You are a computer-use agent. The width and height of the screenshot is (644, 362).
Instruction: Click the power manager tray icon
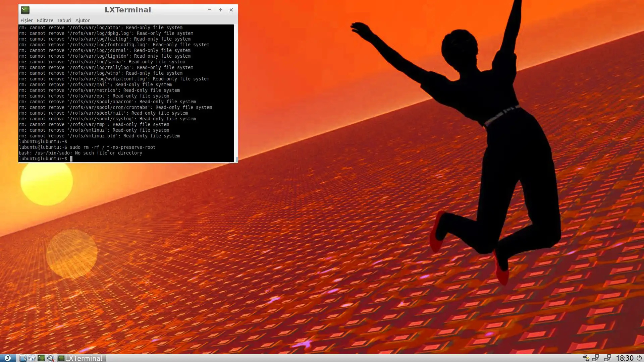(x=586, y=358)
